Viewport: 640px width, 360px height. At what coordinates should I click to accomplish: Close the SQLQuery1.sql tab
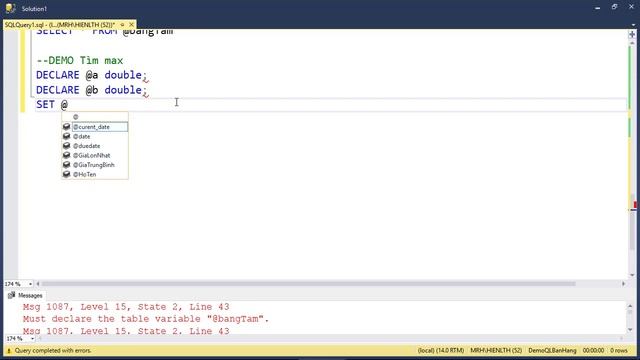tap(131, 25)
